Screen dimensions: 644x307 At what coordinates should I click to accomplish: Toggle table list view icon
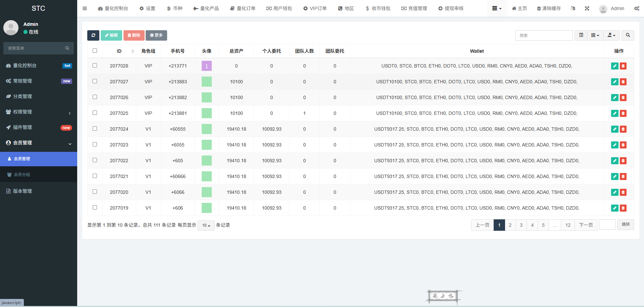point(581,35)
